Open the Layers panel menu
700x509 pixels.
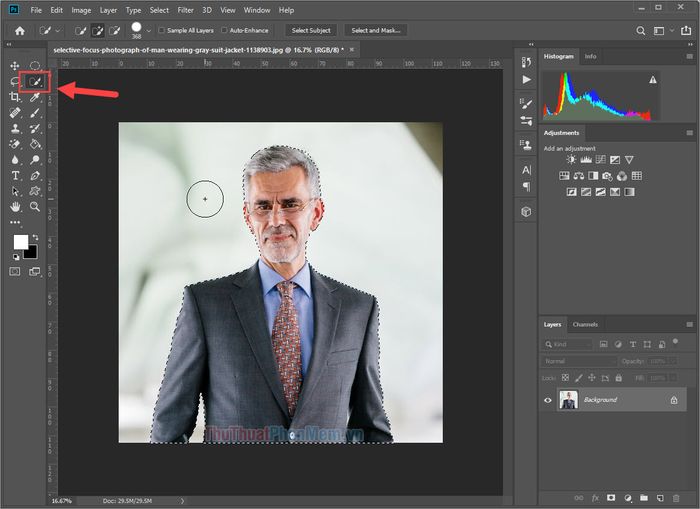pyautogui.click(x=689, y=324)
